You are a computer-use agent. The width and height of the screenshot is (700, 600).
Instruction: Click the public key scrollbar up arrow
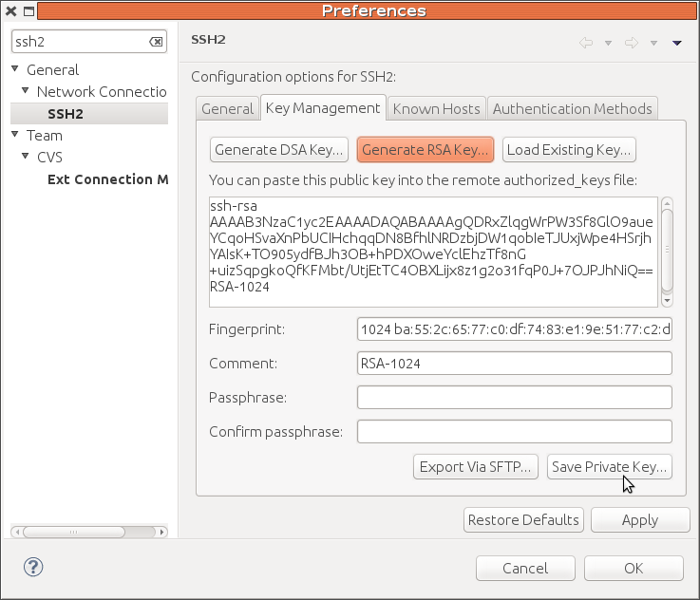tap(667, 204)
